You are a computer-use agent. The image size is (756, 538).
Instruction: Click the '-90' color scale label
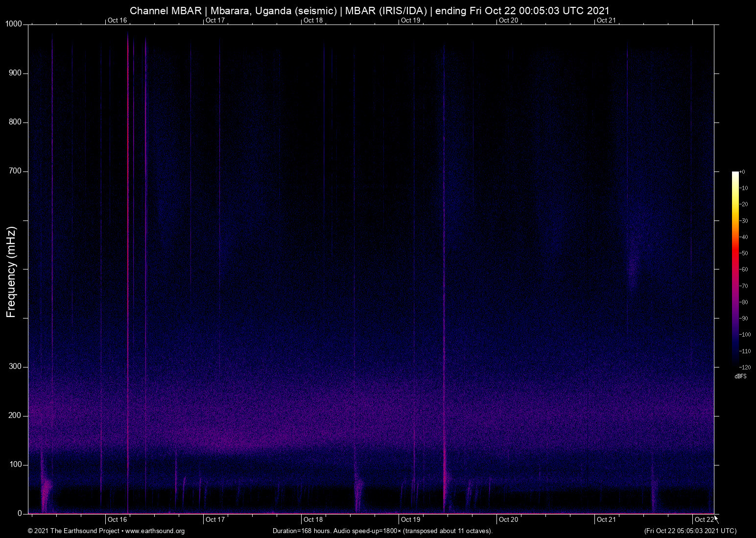click(743, 318)
